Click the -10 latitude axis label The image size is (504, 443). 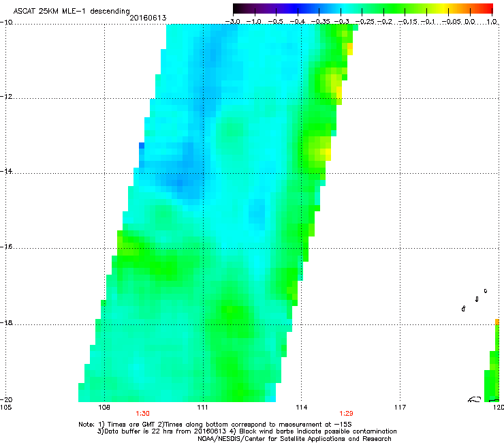(x=6, y=22)
